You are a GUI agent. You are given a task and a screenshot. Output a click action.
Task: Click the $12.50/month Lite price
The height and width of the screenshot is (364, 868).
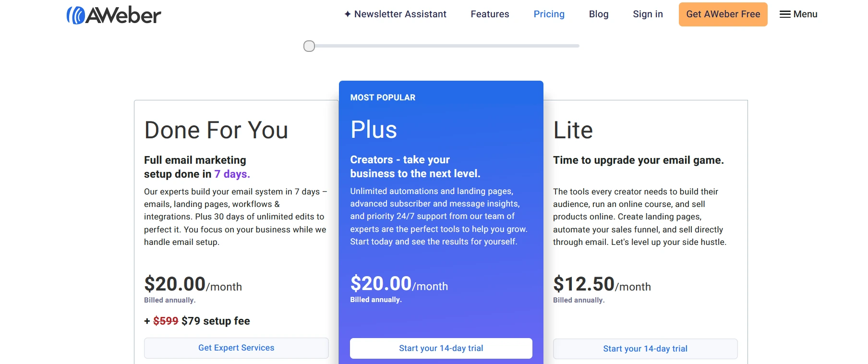point(602,284)
